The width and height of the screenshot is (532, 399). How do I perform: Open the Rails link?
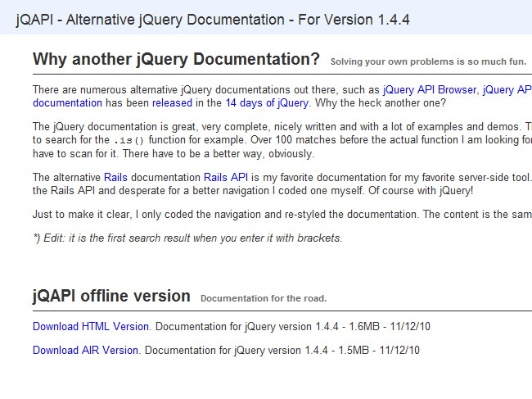pos(115,177)
